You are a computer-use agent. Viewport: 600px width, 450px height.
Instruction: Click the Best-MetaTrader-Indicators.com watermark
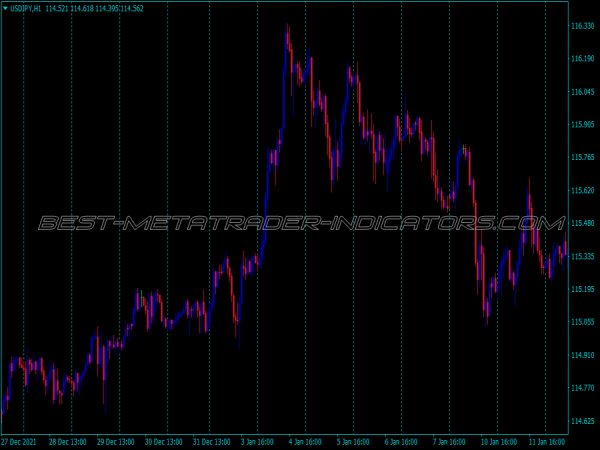point(300,223)
